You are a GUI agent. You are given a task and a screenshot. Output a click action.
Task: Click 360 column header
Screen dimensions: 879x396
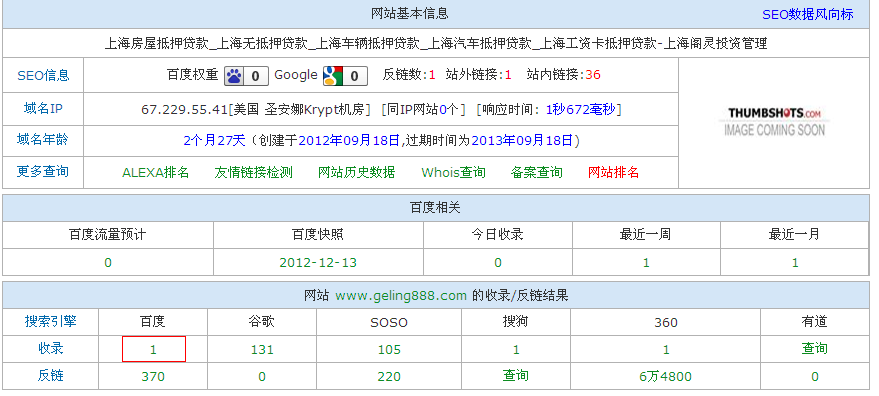click(x=665, y=323)
